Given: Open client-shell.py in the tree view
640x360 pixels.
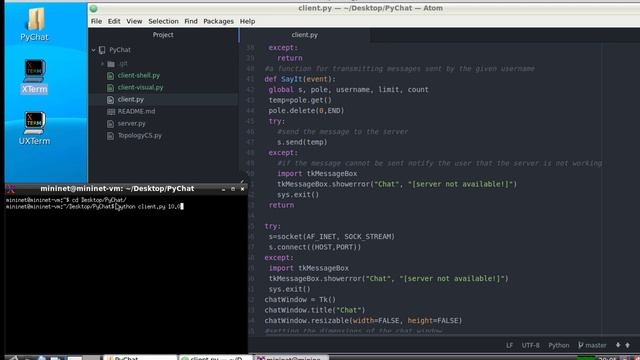Looking at the screenshot, I should pos(139,76).
